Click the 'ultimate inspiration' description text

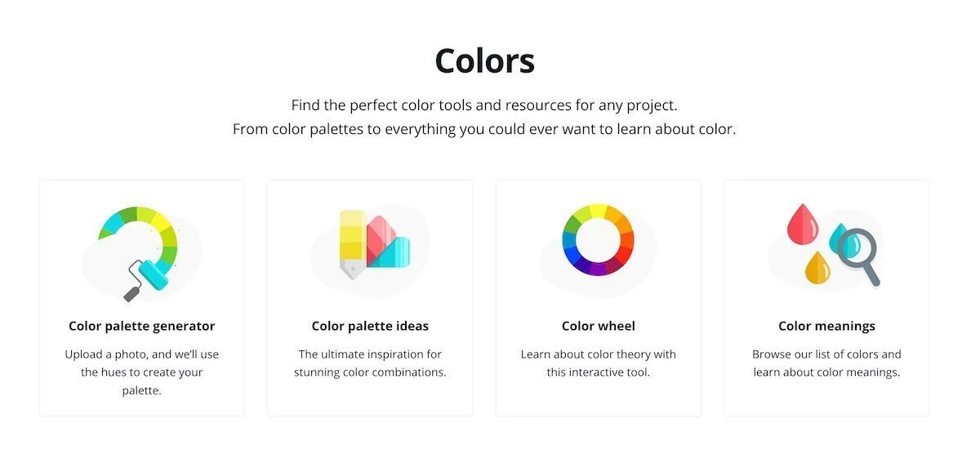tap(370, 363)
